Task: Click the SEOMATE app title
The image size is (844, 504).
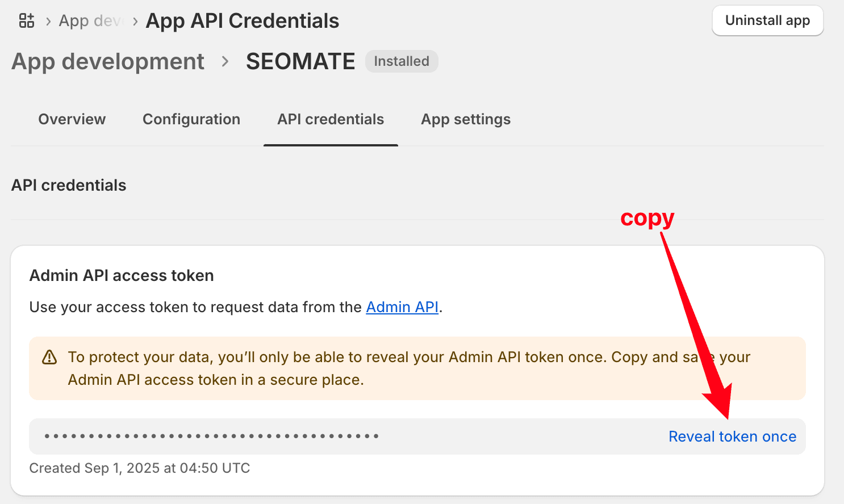Action: click(x=300, y=61)
